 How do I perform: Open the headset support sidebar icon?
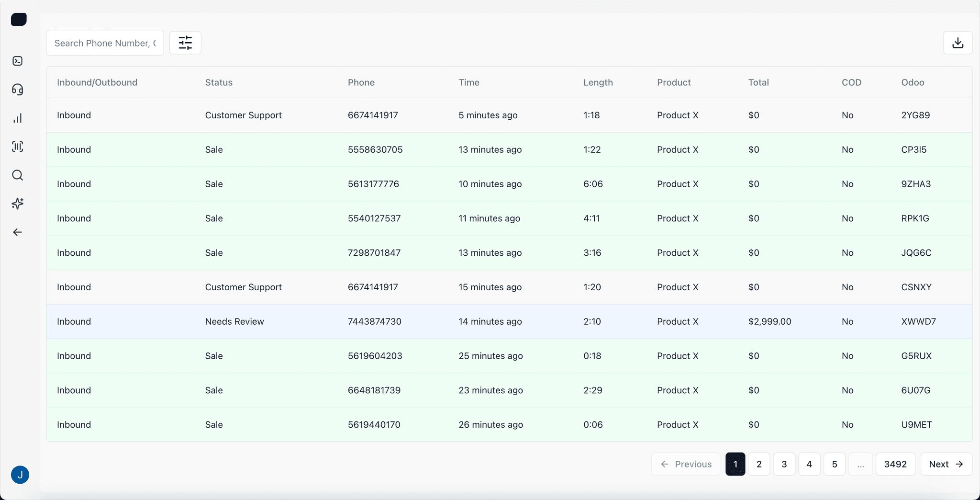(18, 90)
